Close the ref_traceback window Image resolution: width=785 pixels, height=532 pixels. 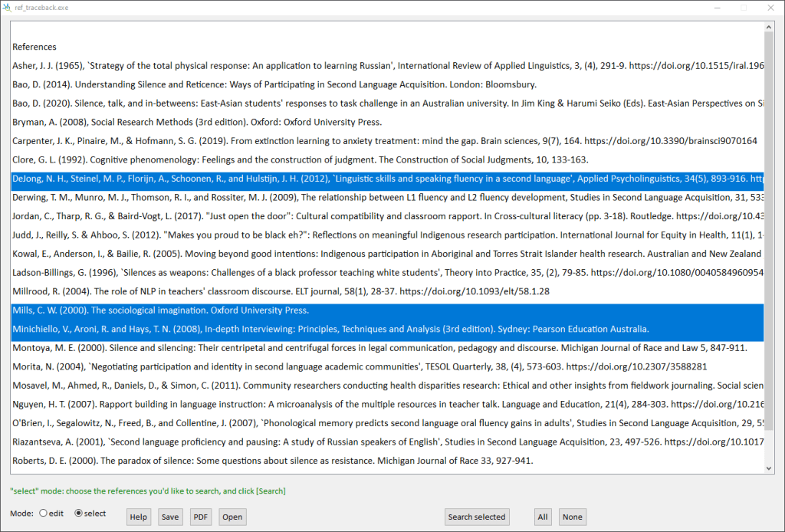(769, 7)
